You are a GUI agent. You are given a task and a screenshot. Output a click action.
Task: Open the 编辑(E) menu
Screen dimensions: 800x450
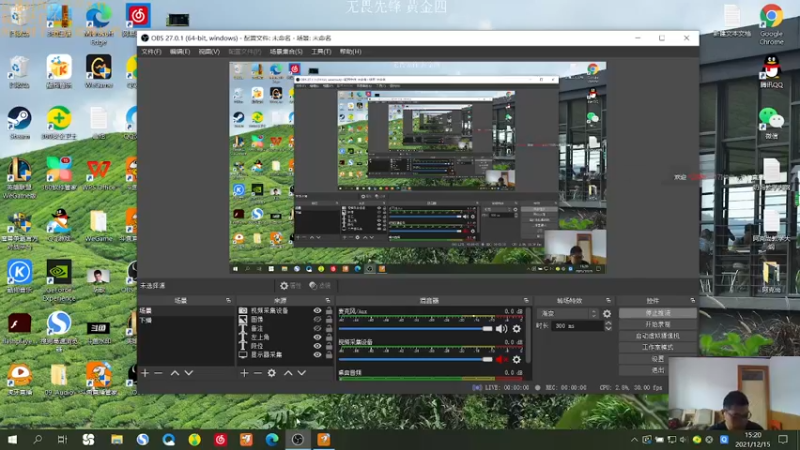[x=180, y=52]
